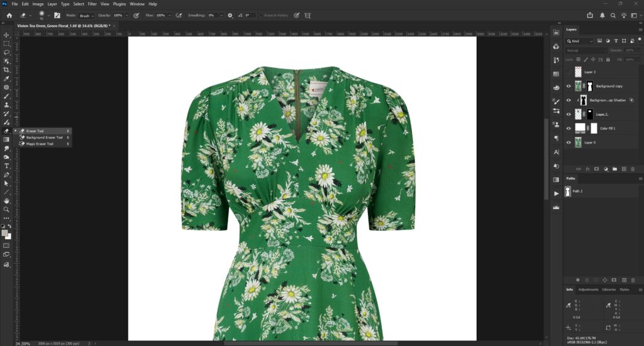644x346 pixels.
Task: Click the background color swatch
Action: [x=9, y=237]
